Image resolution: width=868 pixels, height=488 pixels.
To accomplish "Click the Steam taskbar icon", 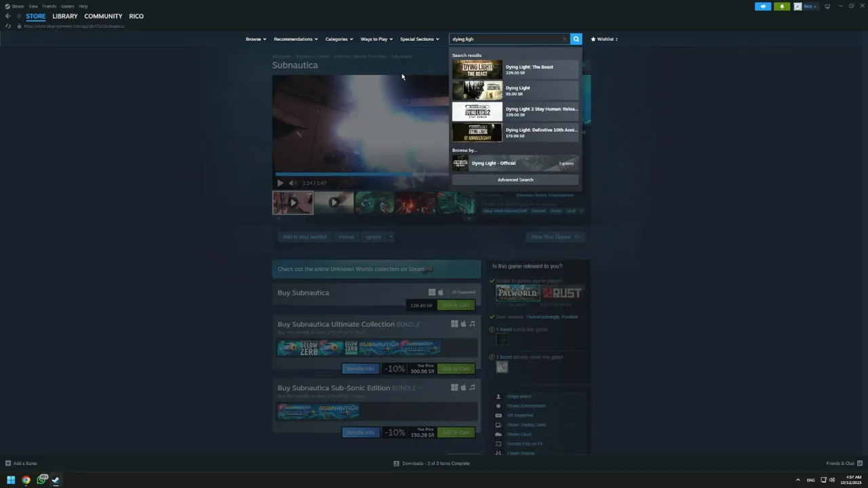I will [56, 480].
